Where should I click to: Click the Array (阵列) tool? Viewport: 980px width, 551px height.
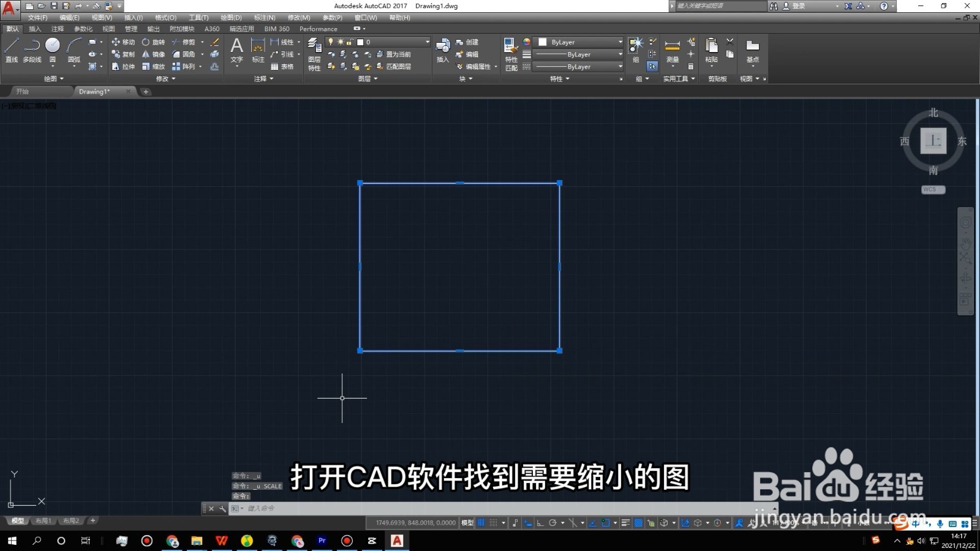(183, 67)
